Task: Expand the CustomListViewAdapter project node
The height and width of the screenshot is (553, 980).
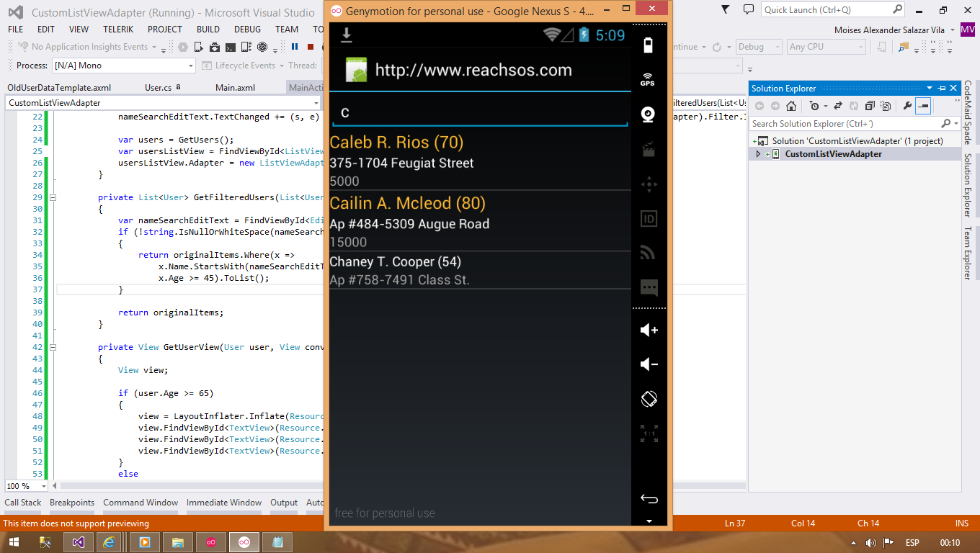Action: (757, 153)
